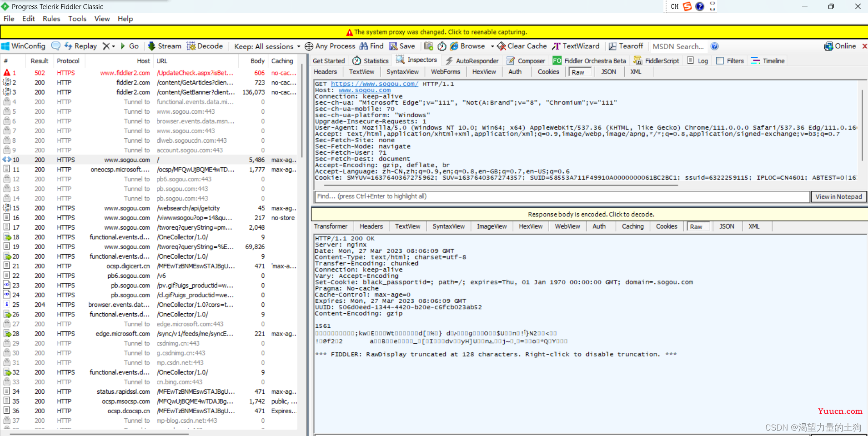This screenshot has height=436, width=868.
Task: Open the Timeline tab
Action: pyautogui.click(x=768, y=60)
